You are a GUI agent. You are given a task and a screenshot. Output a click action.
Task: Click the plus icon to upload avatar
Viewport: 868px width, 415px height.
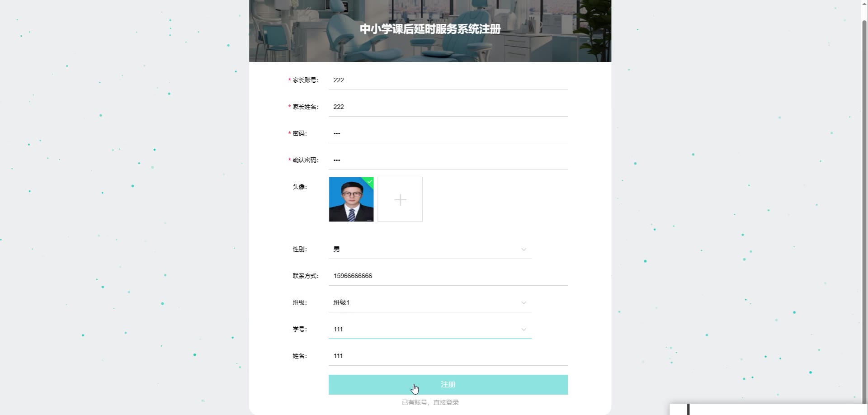[x=400, y=199]
